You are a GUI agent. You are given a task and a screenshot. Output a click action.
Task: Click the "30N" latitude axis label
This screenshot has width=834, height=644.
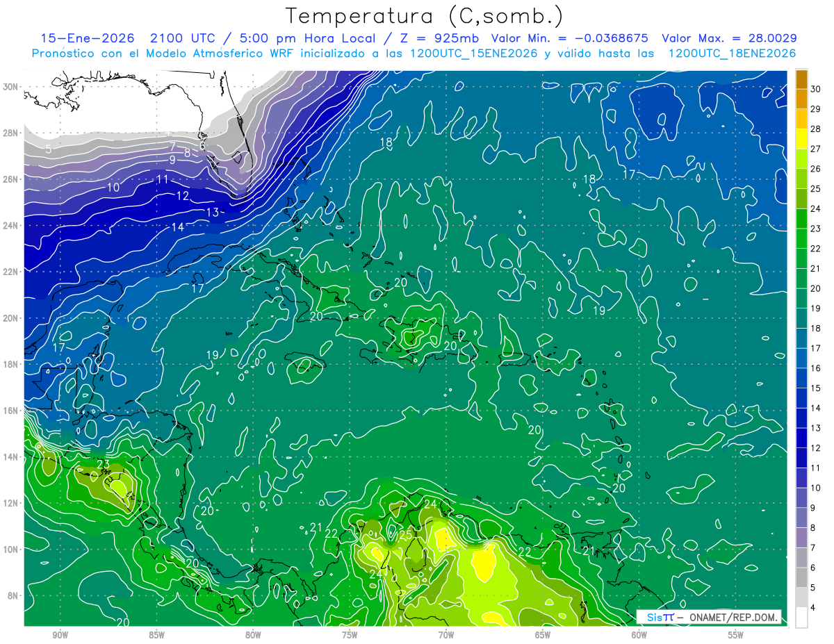pos(10,87)
